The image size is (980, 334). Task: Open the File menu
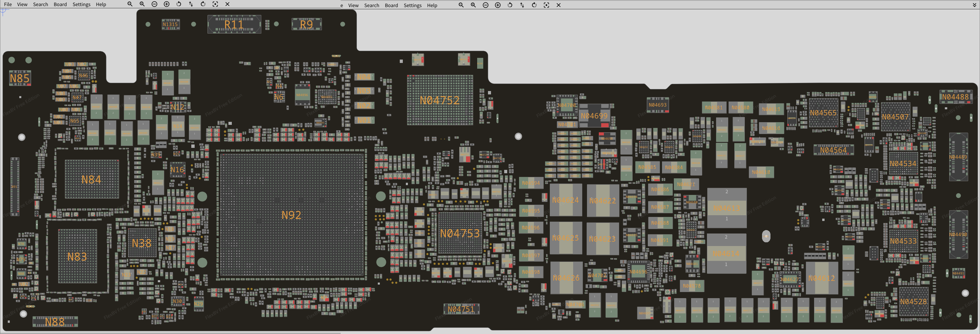(x=8, y=5)
